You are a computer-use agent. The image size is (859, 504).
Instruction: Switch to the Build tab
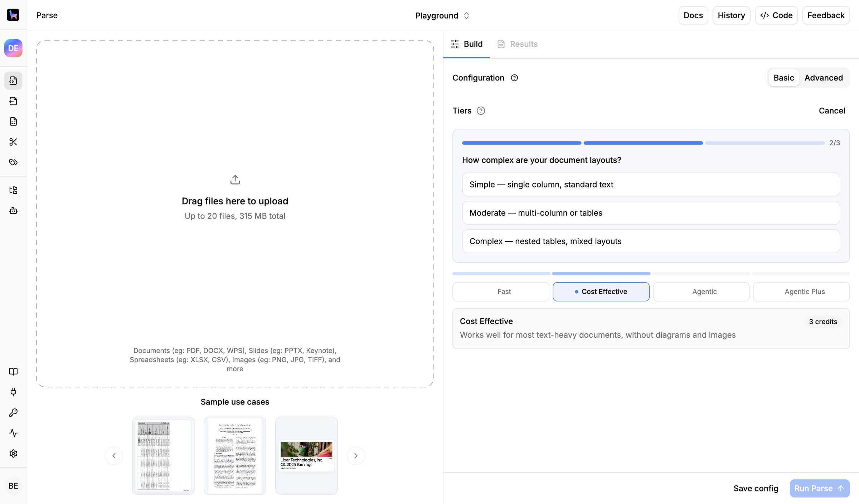coord(466,44)
